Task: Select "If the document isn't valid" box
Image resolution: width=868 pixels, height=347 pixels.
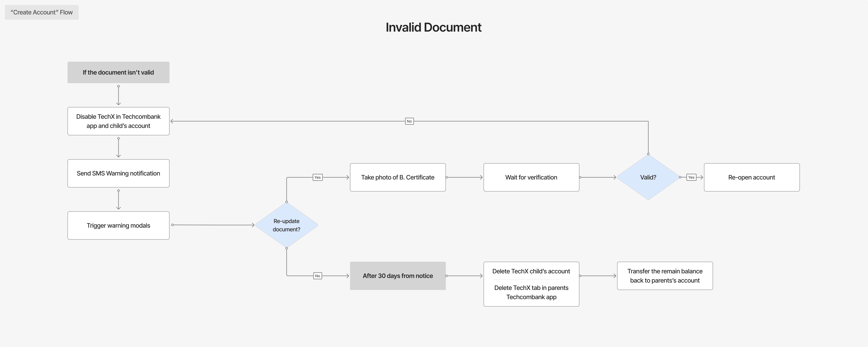Action: pos(118,72)
